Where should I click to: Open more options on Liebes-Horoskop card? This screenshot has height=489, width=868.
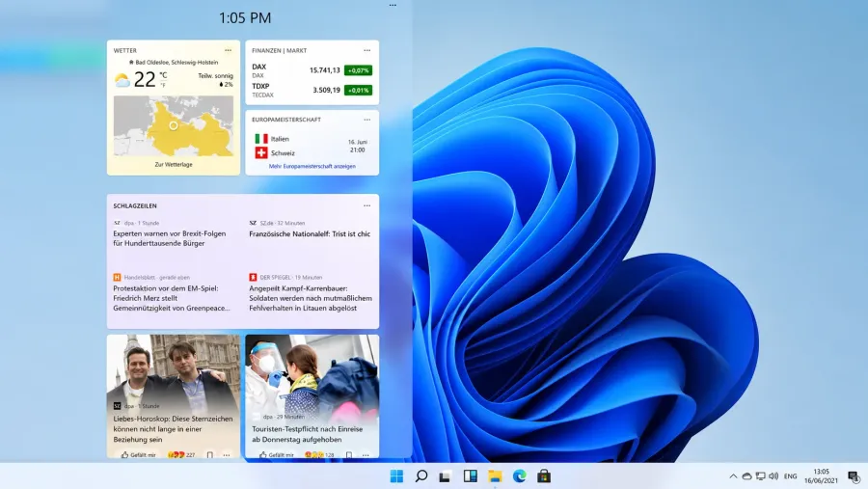pos(227,454)
